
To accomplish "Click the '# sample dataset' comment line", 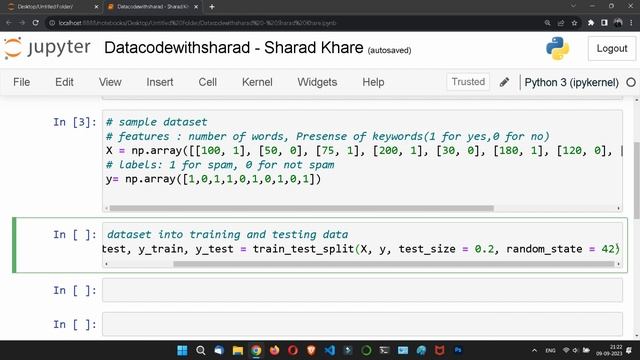I will point(156,122).
